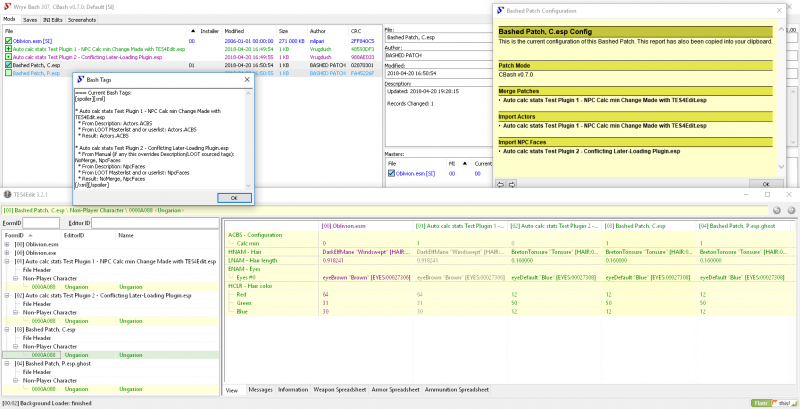
Task: Collapse [03] Bashed Patch, C.esp tree node
Action: coord(7,329)
